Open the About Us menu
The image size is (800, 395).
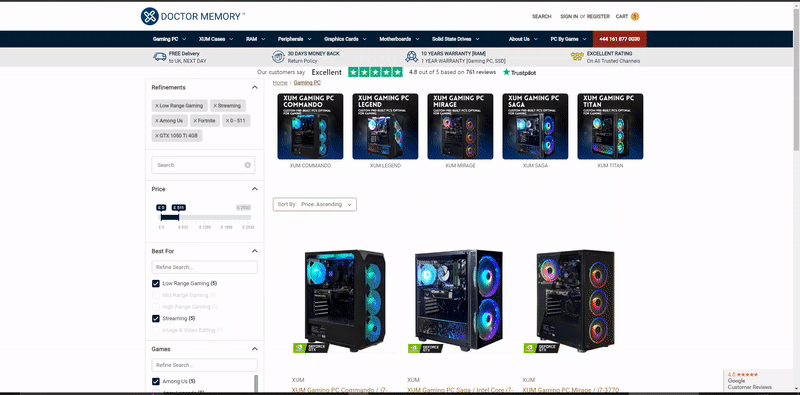point(523,39)
